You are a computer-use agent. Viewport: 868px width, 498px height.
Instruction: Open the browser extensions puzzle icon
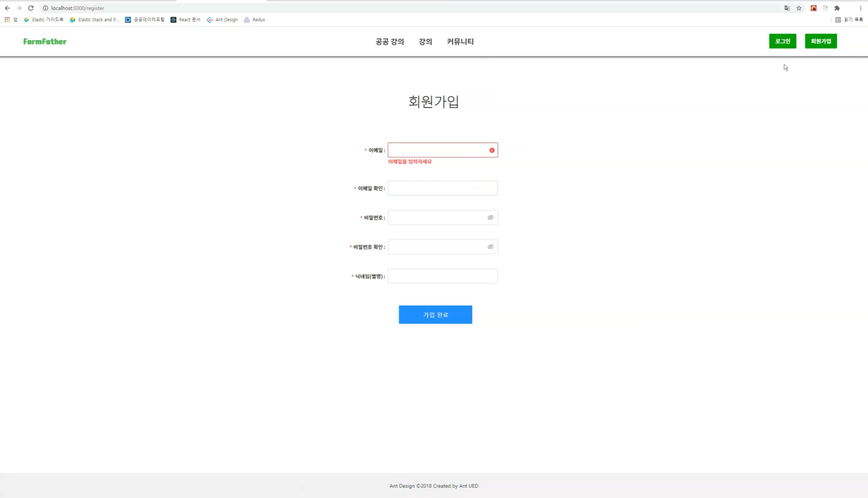(x=837, y=8)
